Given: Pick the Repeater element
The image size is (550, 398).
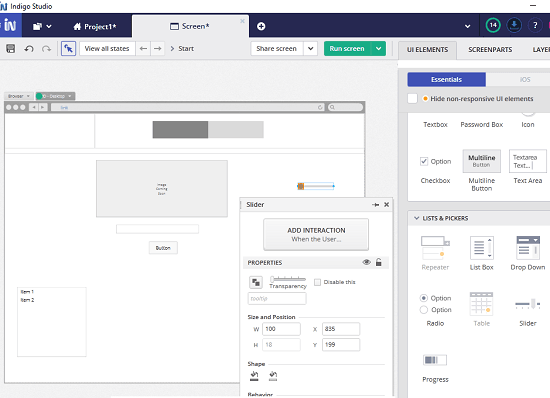Looking at the screenshot, I should click(x=435, y=253).
